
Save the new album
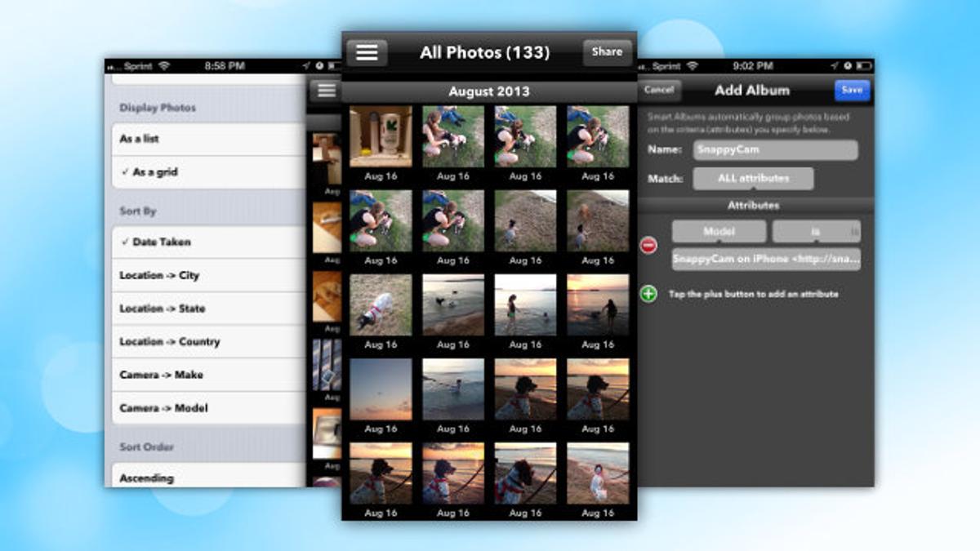click(x=852, y=90)
